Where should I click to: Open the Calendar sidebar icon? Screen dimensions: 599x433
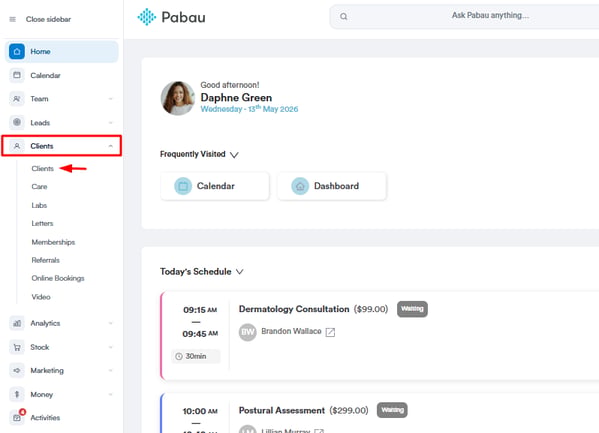pyautogui.click(x=17, y=75)
